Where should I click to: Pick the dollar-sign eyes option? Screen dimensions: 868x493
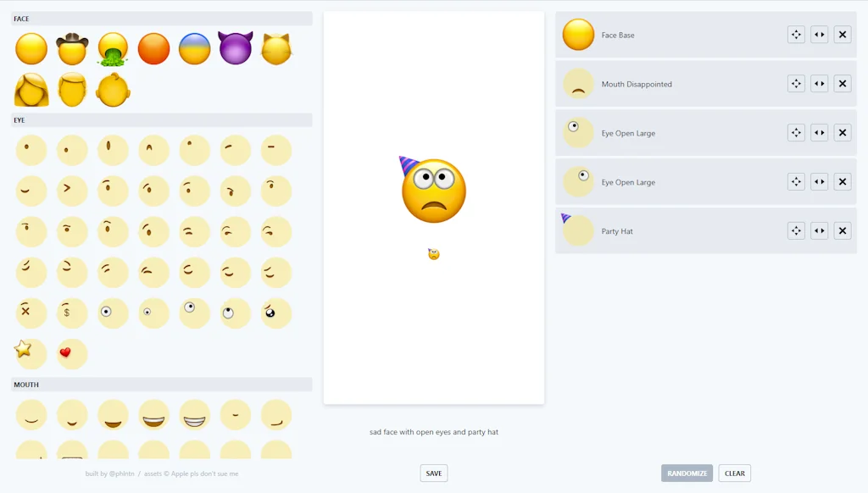[x=72, y=313]
